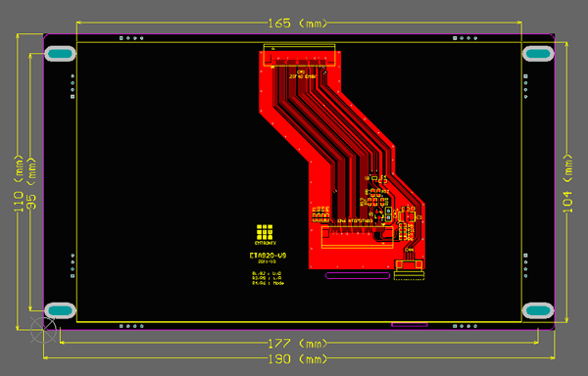Select the bottom-right teal mounting slot
Screen dimensions: 588x376
point(538,310)
